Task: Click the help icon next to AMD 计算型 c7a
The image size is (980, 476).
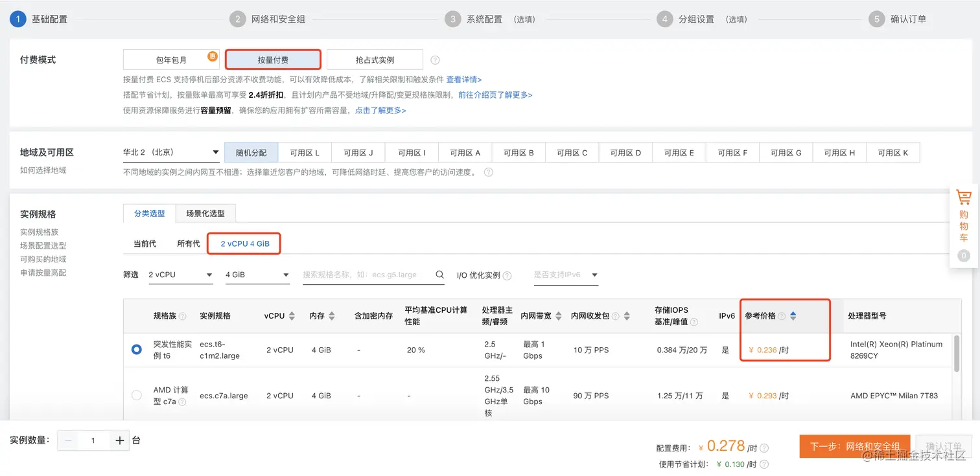Action: (x=182, y=402)
